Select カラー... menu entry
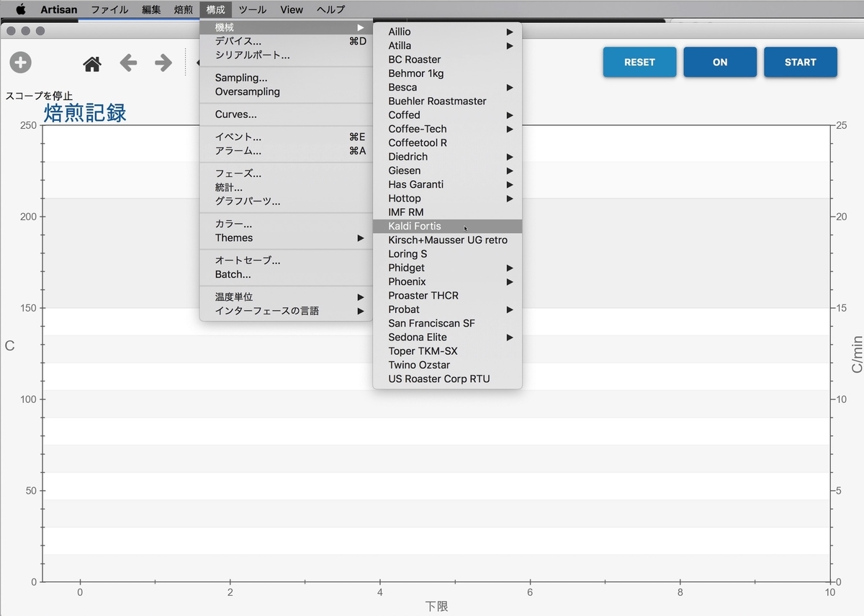The height and width of the screenshot is (616, 864). (x=286, y=224)
